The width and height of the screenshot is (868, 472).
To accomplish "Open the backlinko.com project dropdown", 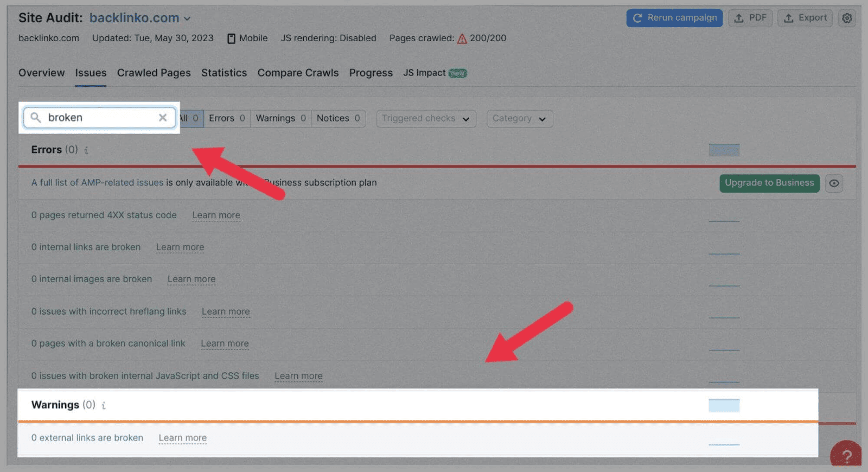I will point(140,18).
